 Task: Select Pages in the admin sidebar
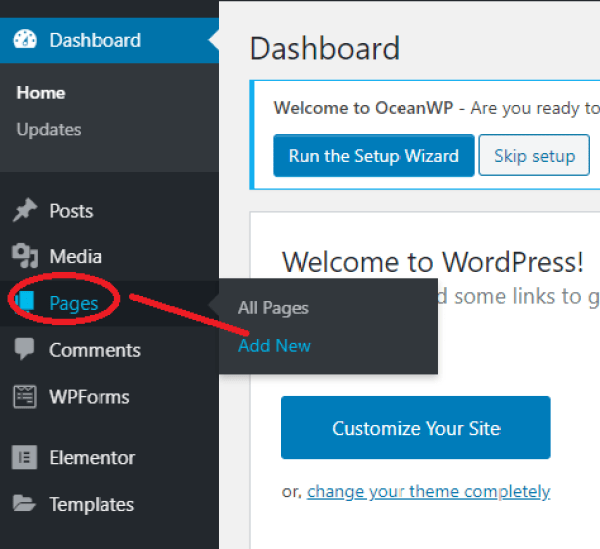tap(109, 303)
